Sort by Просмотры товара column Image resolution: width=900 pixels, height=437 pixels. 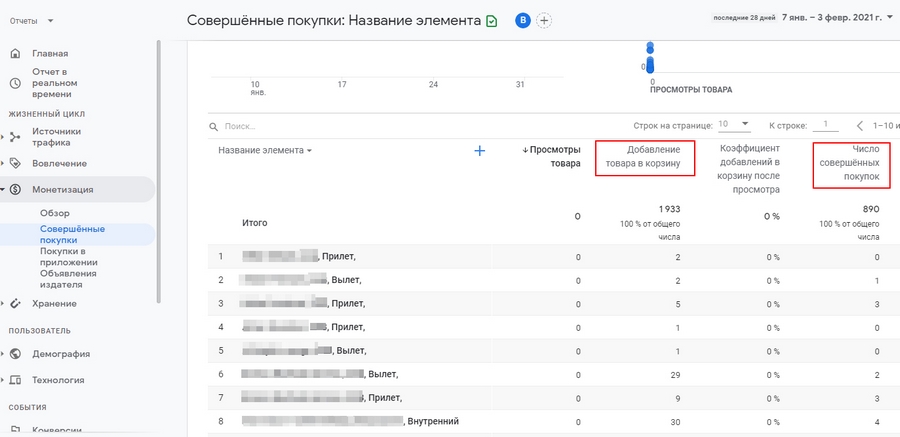[x=551, y=157]
